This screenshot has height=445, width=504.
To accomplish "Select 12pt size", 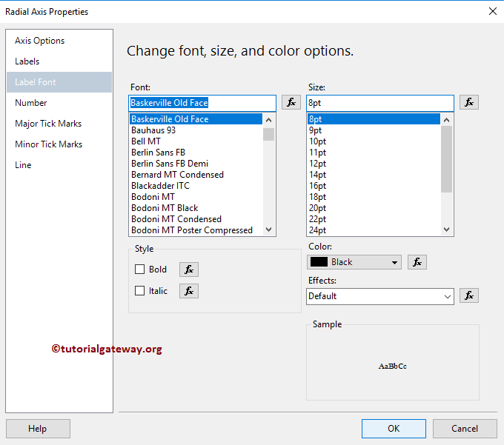I will [374, 164].
